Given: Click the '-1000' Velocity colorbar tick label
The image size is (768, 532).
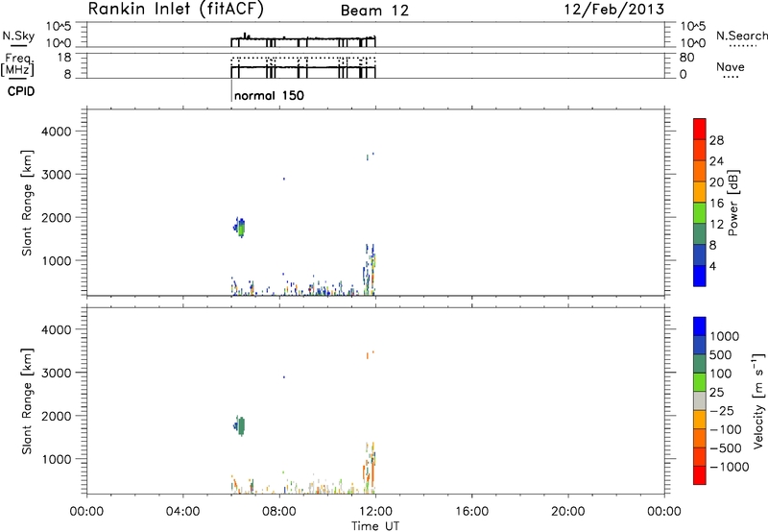Looking at the screenshot, I should coord(729,467).
